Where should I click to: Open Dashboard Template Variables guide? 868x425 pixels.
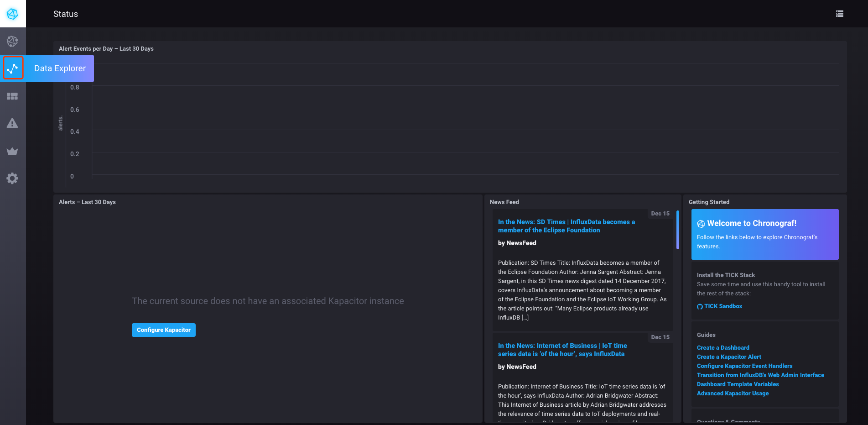click(738, 384)
